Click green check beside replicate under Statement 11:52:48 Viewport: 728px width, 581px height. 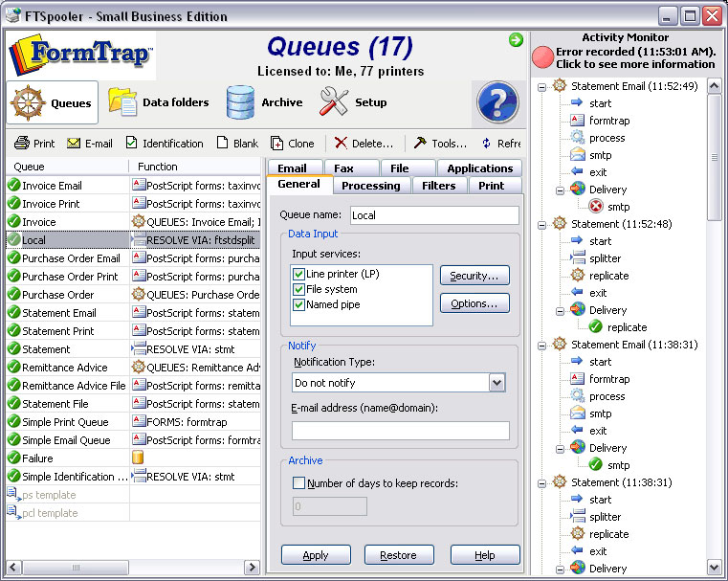pyautogui.click(x=596, y=326)
